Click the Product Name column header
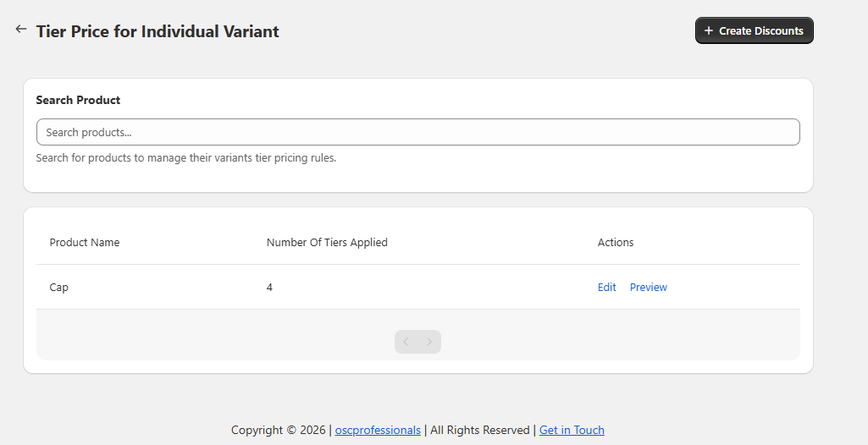 [x=85, y=243]
